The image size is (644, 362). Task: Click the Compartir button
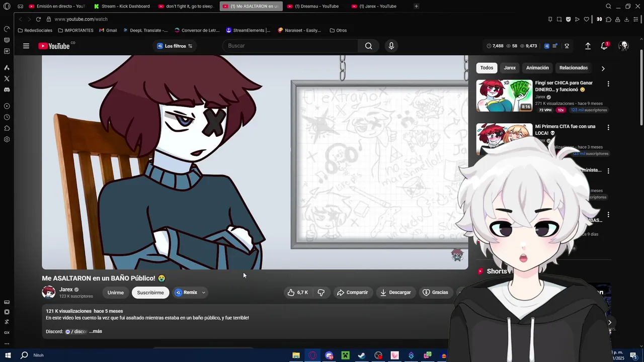(x=352, y=293)
